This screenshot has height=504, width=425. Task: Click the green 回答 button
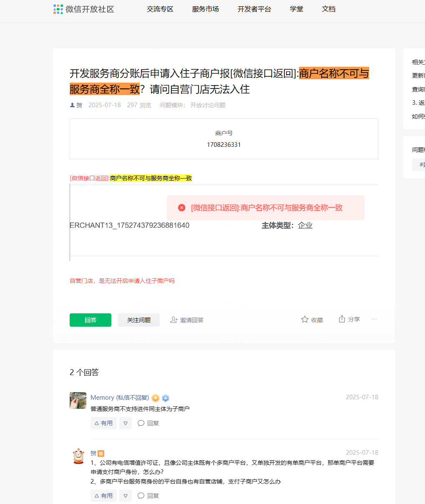(91, 320)
